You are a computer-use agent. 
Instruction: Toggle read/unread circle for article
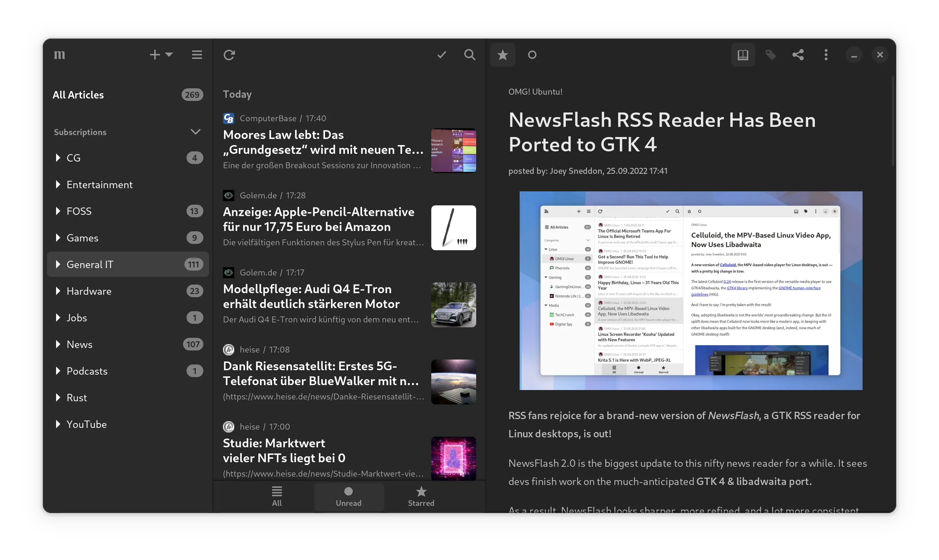tap(532, 55)
